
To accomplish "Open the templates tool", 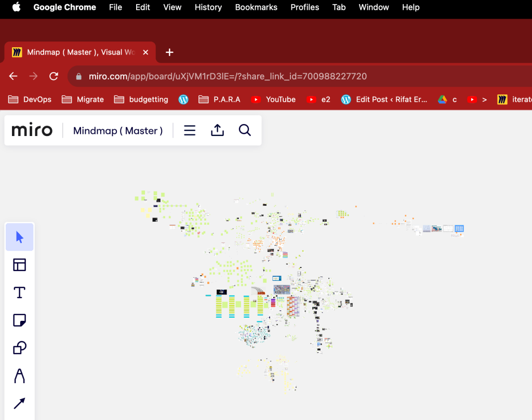I will [19, 265].
